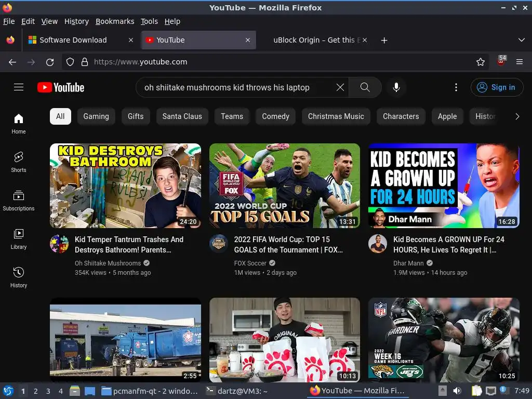The image size is (532, 399).
Task: Go to Home in sidebar
Action: pos(19,124)
